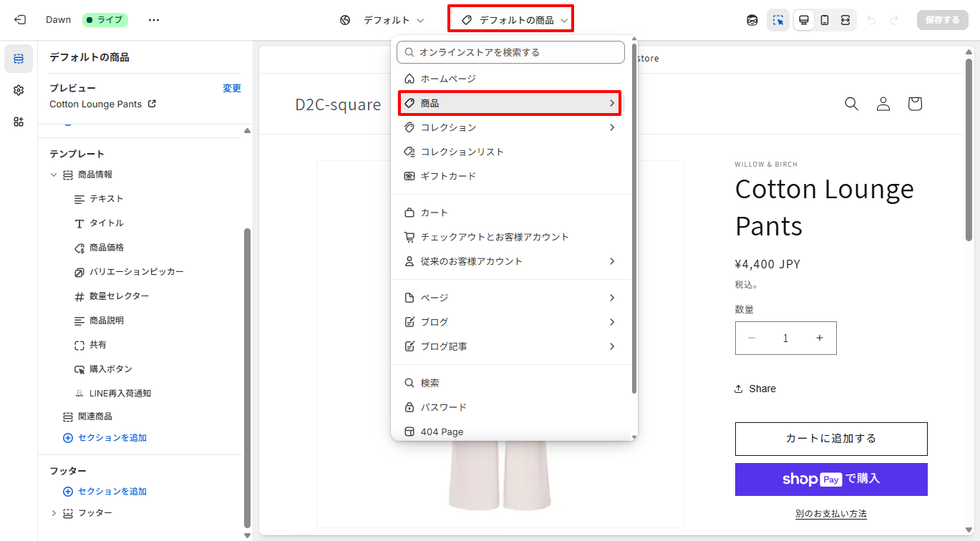Screen dimensions: 980x541
Task: Toggle the inspector selection mode icon
Action: (778, 20)
